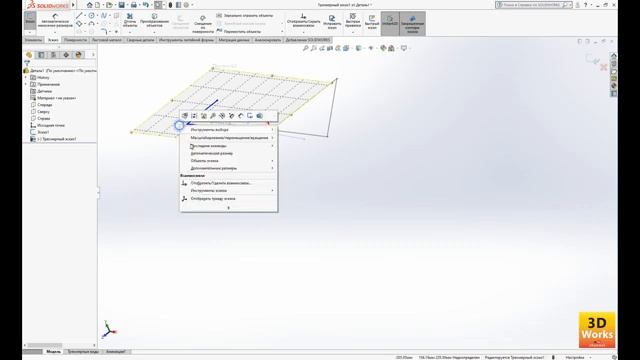The image size is (640, 360).
Task: Save the document with the floppy disk icon
Action: (x=122, y=5)
